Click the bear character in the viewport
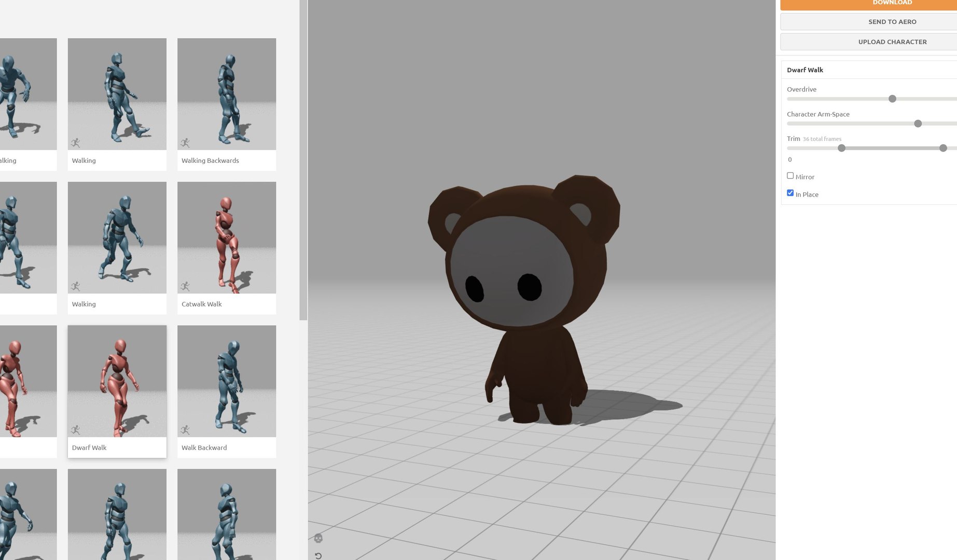The image size is (957, 560). (x=524, y=299)
